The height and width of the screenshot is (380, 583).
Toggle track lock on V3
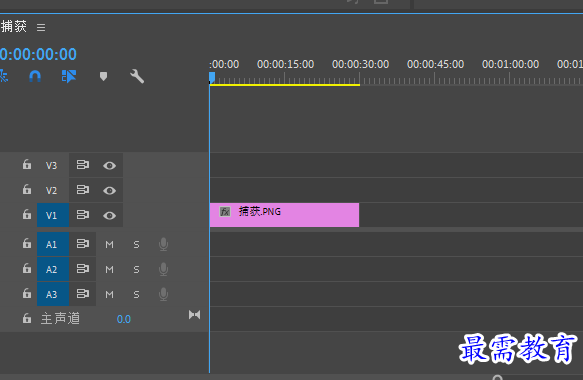tap(27, 164)
